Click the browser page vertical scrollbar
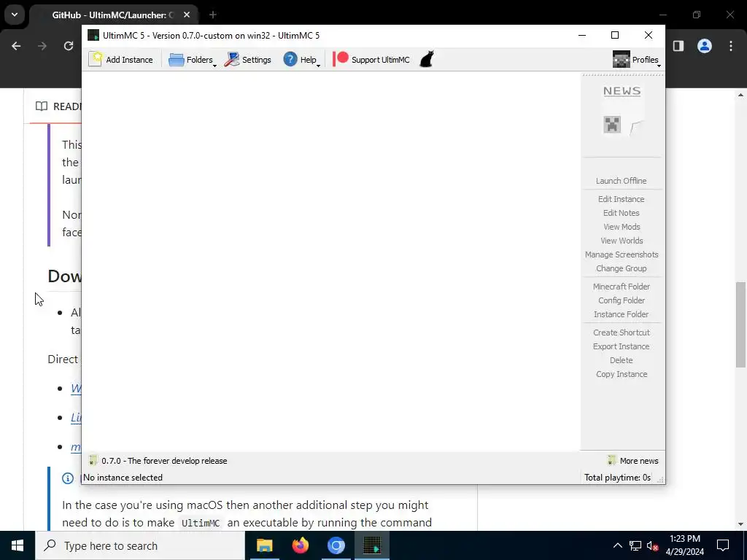 tap(741, 324)
